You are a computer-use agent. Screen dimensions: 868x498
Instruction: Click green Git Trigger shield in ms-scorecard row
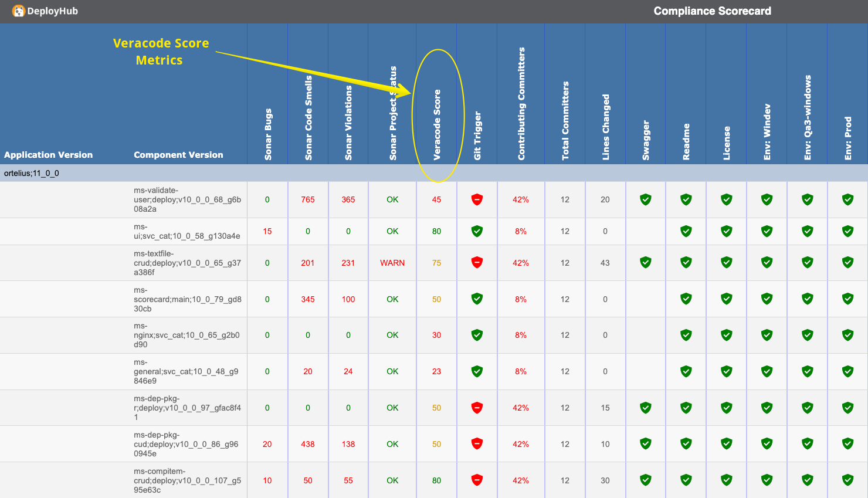(x=477, y=299)
